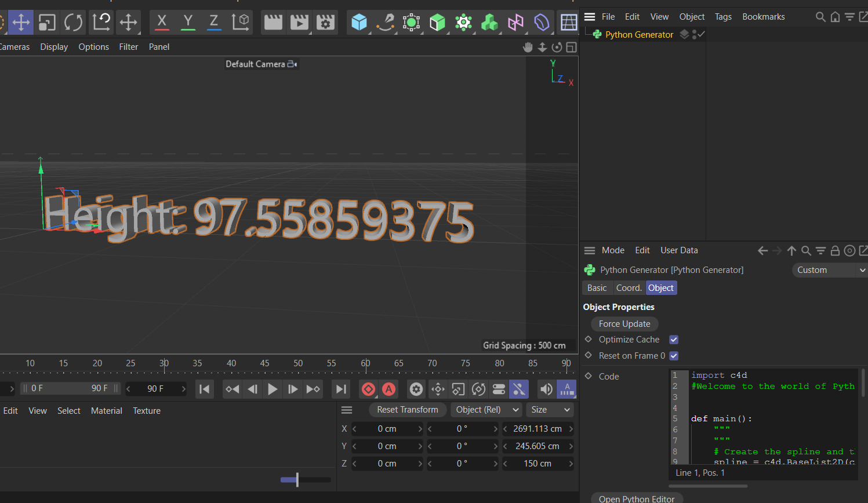Open viewport Panel menu

click(x=159, y=47)
